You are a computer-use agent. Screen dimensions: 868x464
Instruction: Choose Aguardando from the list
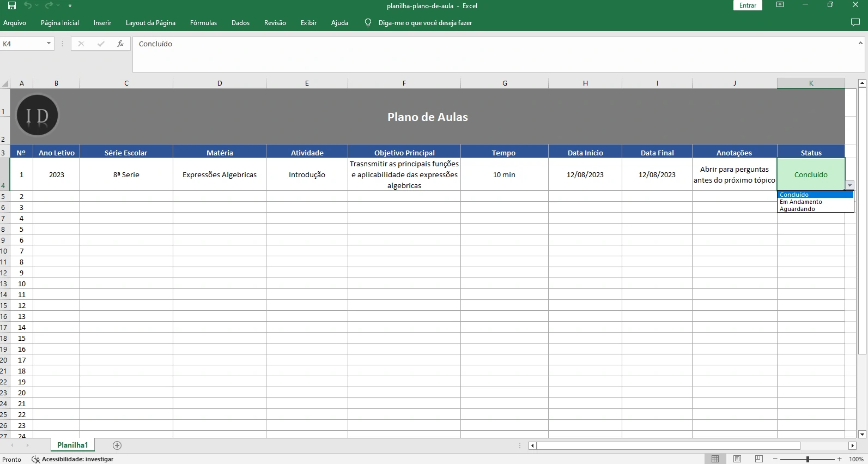coord(815,209)
